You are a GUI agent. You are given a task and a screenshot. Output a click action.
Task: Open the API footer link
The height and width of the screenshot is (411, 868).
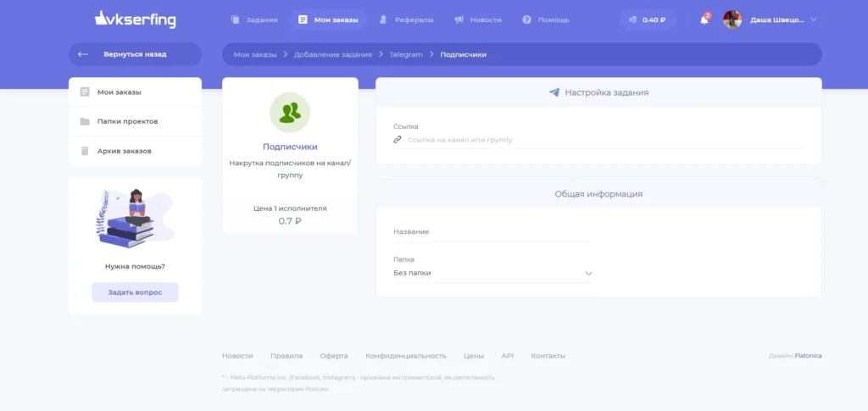[508, 356]
